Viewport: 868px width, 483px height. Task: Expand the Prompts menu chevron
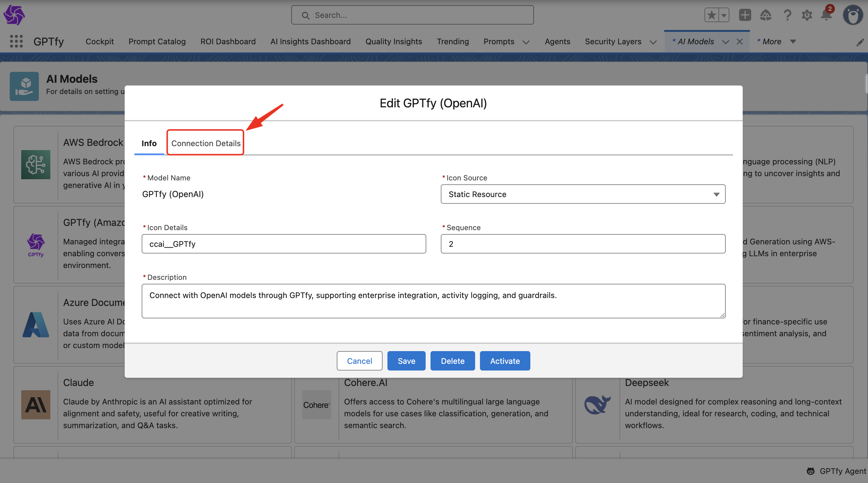[x=526, y=42]
